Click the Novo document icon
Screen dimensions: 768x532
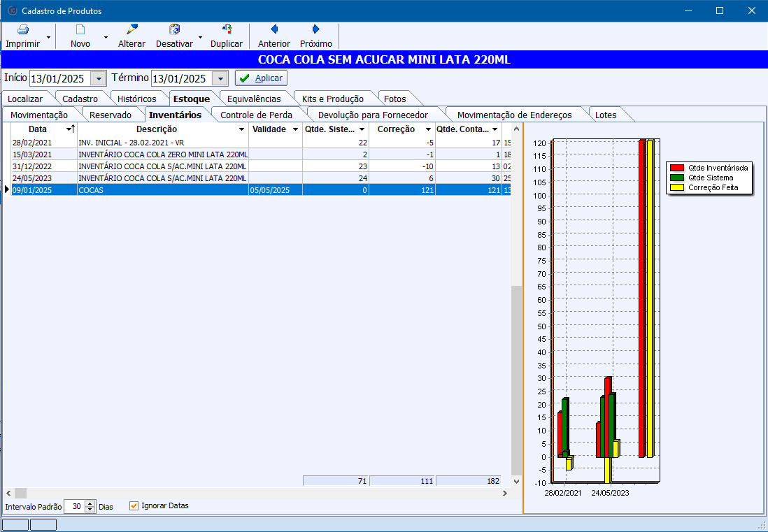[80, 30]
